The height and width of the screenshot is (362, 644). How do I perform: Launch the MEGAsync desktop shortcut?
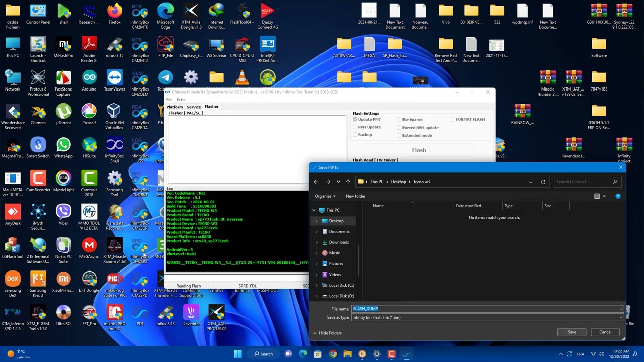pos(89,248)
